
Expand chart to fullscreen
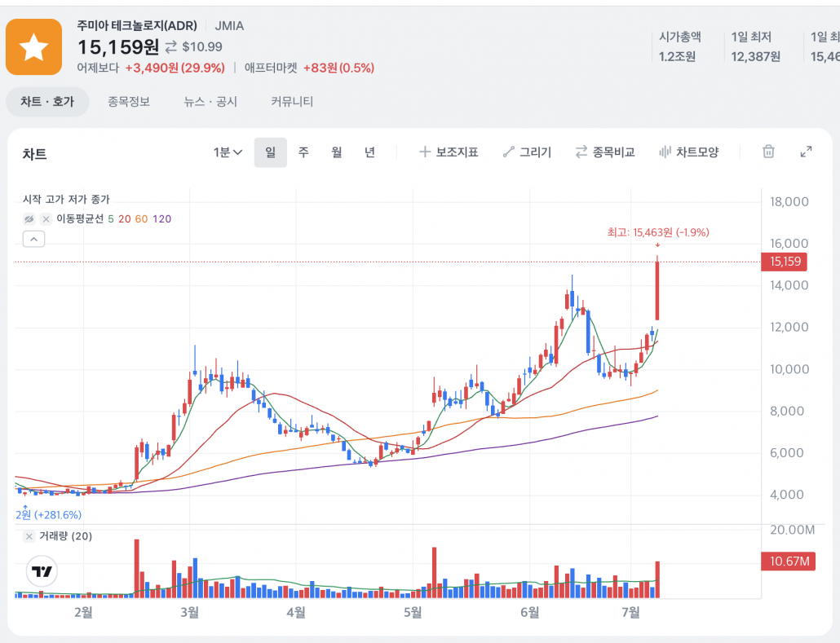[x=806, y=152]
